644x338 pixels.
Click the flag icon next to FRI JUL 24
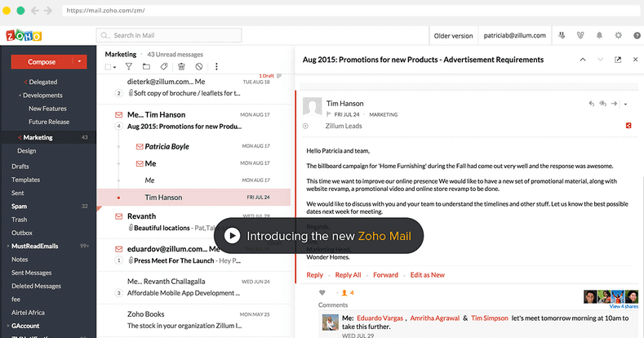click(329, 114)
